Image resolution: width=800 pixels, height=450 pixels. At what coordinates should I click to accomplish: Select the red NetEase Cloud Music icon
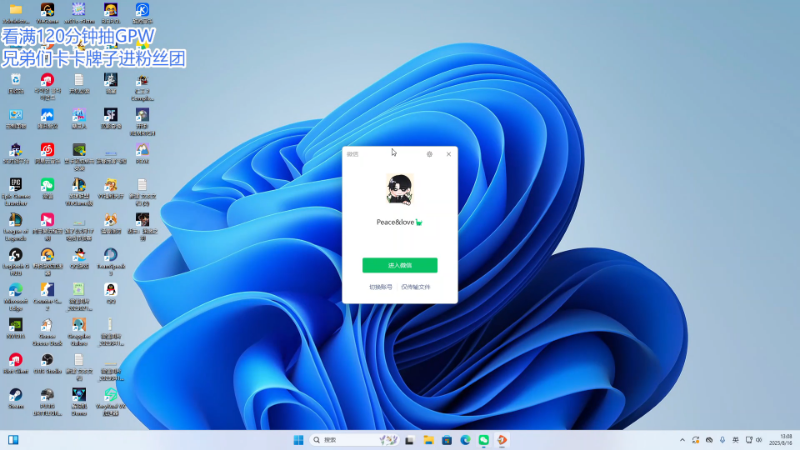click(x=47, y=153)
